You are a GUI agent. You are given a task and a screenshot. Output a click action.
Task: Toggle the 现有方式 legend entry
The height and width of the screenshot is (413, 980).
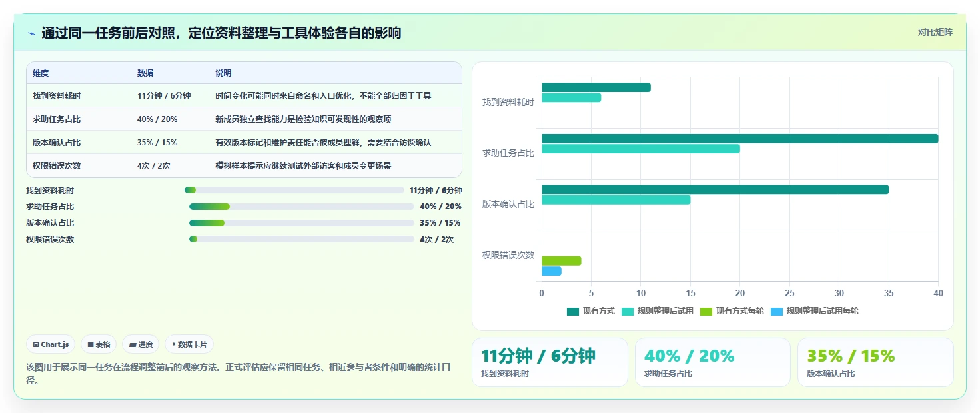pyautogui.click(x=591, y=311)
